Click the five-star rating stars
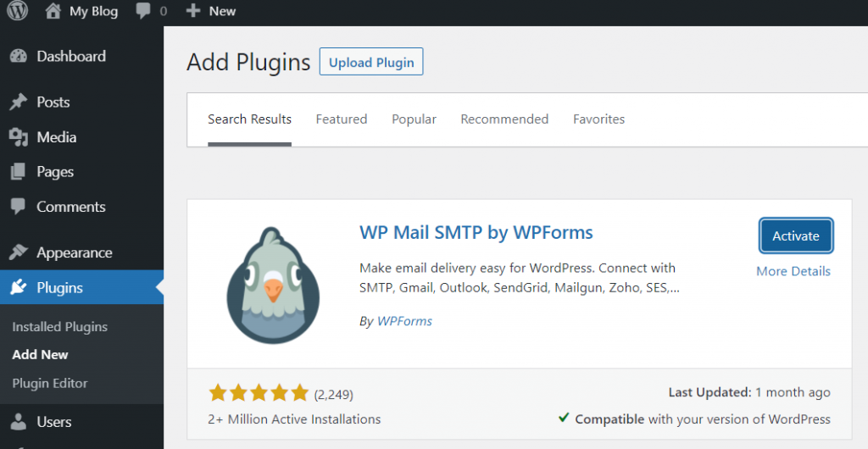Screen dimensions: 868x449 259,393
